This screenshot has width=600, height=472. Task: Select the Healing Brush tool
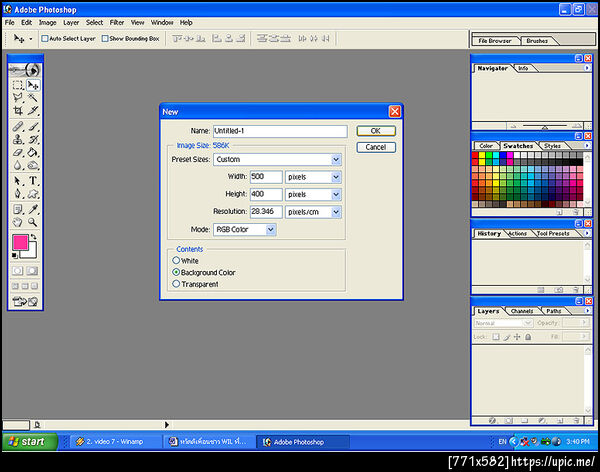click(18, 126)
